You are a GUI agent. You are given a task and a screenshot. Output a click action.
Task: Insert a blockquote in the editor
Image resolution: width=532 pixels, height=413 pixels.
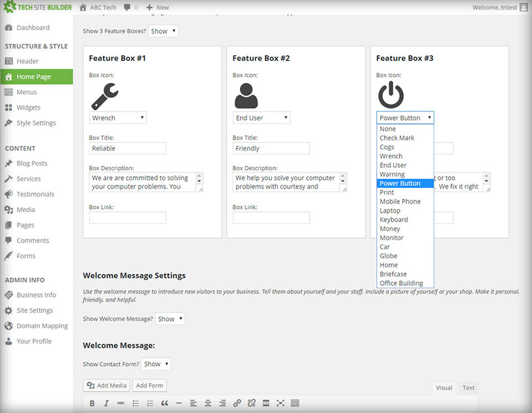[164, 403]
